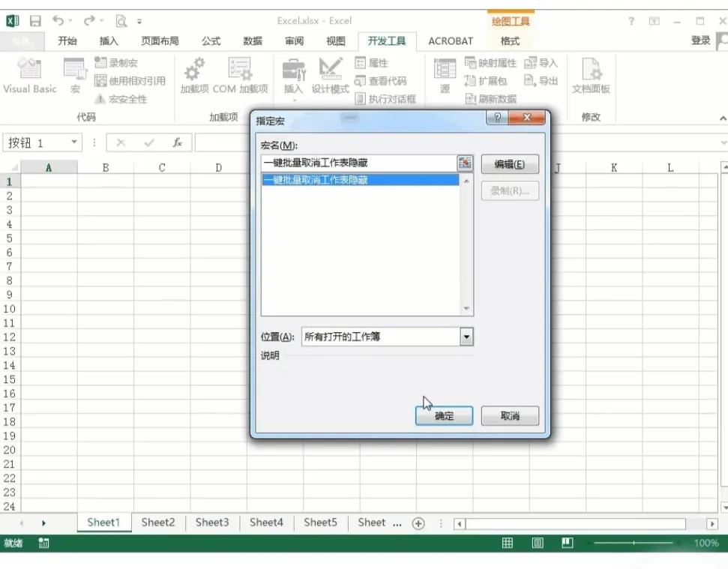Image resolution: width=728 pixels, height=569 pixels.
Task: Click the zoom slider
Action: tap(634, 543)
